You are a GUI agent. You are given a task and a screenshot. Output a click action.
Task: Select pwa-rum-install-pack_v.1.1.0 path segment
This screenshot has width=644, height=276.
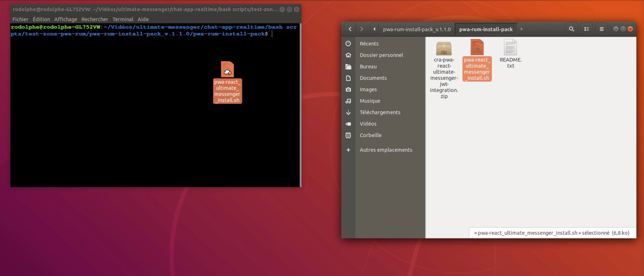[416, 29]
